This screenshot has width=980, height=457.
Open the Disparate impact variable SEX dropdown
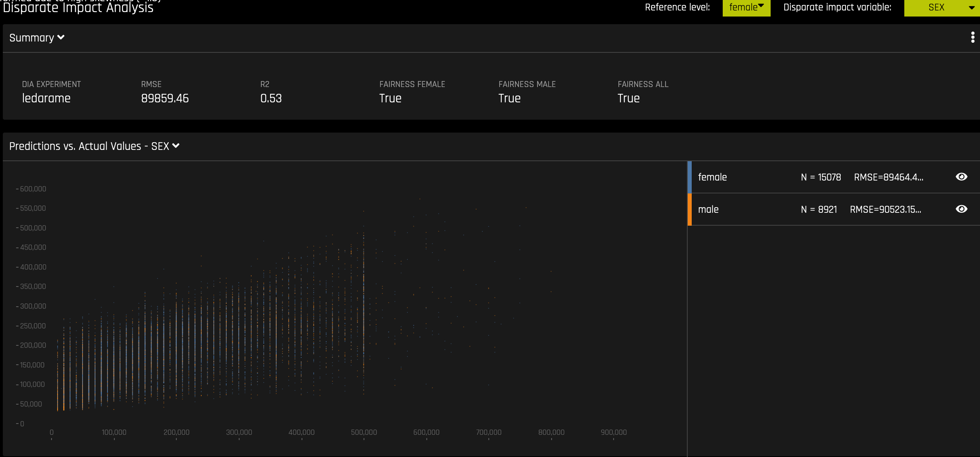click(941, 8)
